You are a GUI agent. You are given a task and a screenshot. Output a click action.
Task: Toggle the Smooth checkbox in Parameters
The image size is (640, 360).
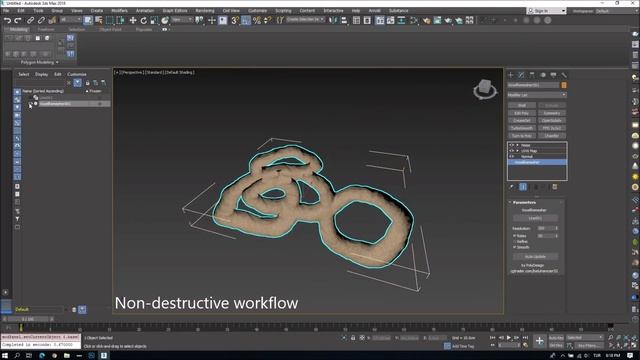[x=514, y=247]
